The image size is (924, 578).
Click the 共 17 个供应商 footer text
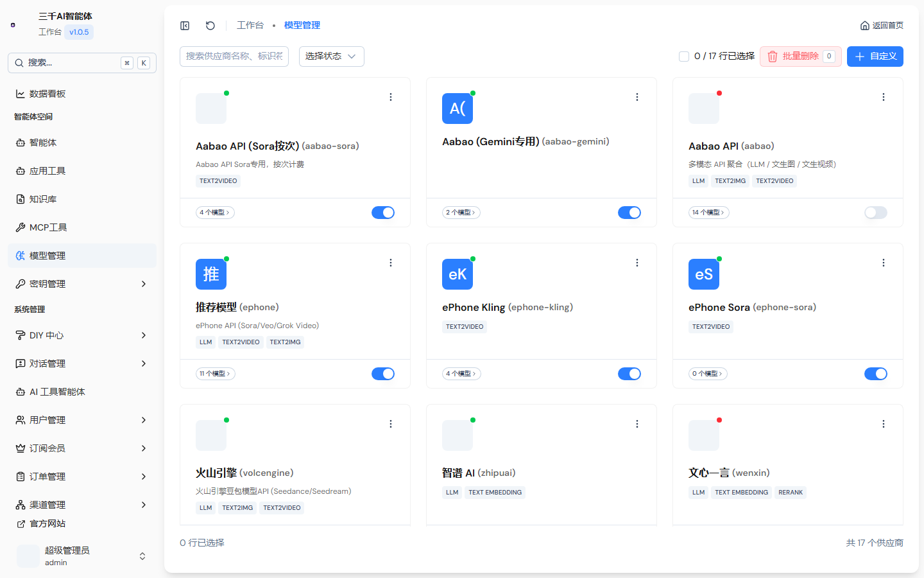tap(875, 543)
